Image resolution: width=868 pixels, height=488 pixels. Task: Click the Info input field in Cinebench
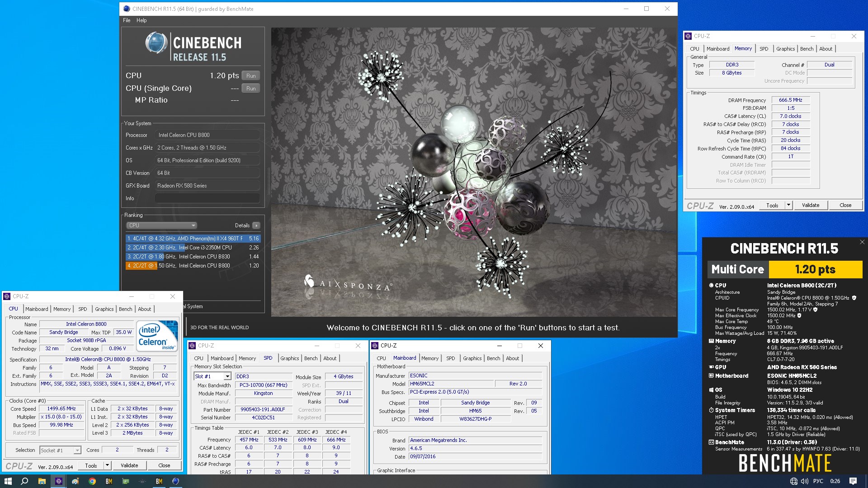[208, 198]
